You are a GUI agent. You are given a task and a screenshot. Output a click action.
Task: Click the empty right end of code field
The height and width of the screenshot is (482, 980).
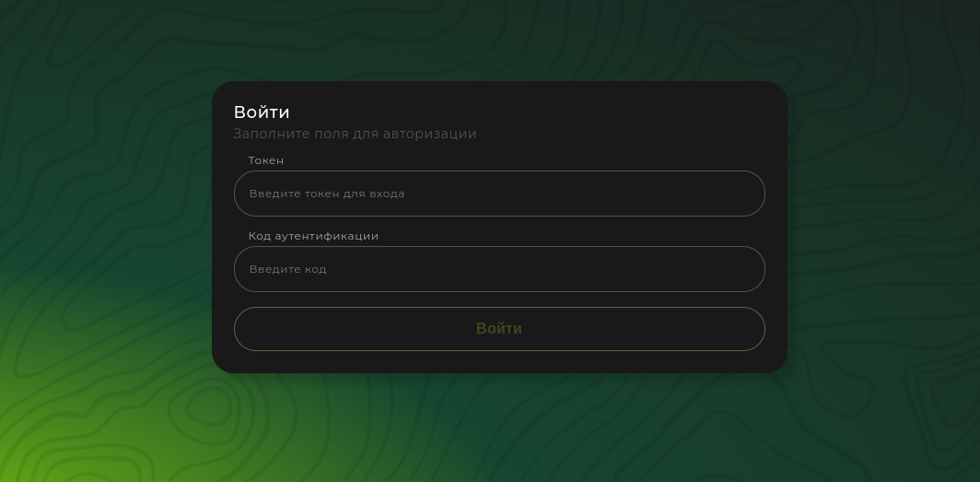coord(718,269)
